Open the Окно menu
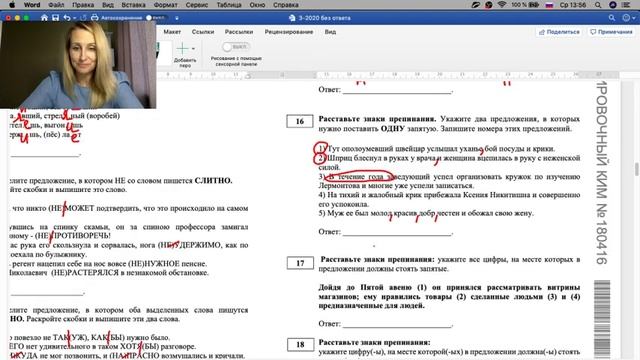This screenshot has height=360, width=640. [257, 5]
